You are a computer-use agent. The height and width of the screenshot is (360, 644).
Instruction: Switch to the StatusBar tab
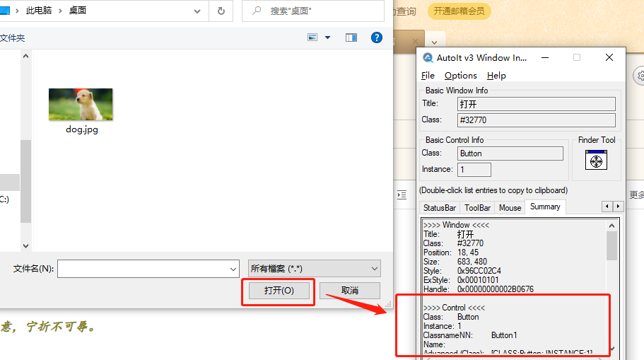click(440, 208)
